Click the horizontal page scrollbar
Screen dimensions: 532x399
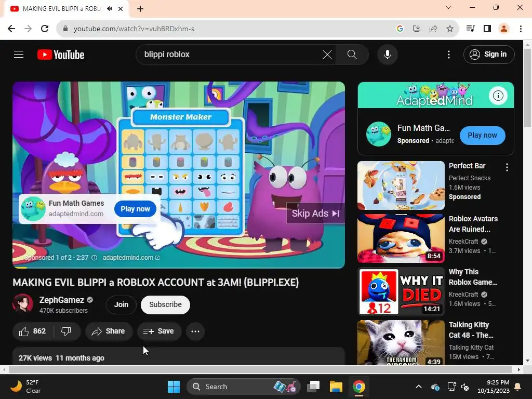[x=260, y=369]
